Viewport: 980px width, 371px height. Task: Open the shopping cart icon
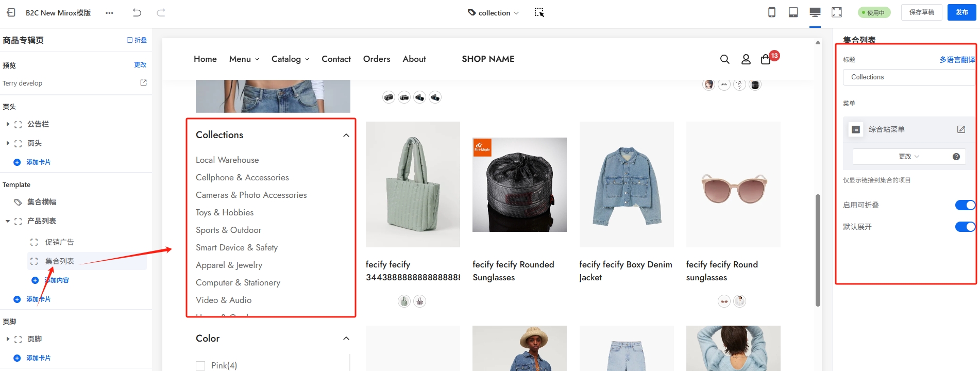coord(766,59)
